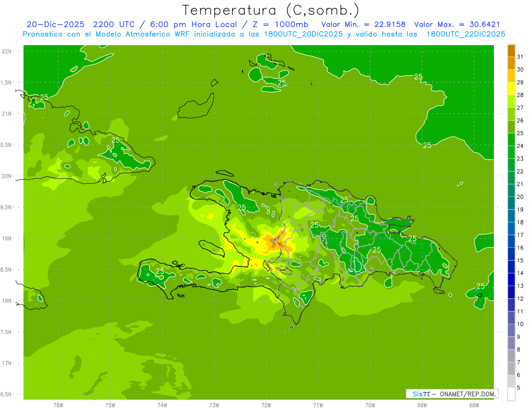Click the '20' colorbar value label

[x=520, y=197]
